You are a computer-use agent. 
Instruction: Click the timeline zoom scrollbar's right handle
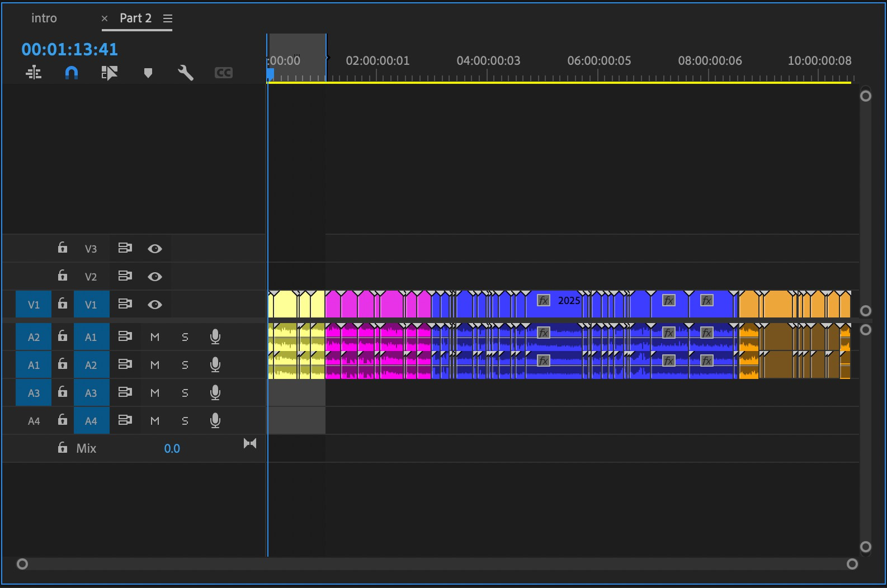point(852,564)
